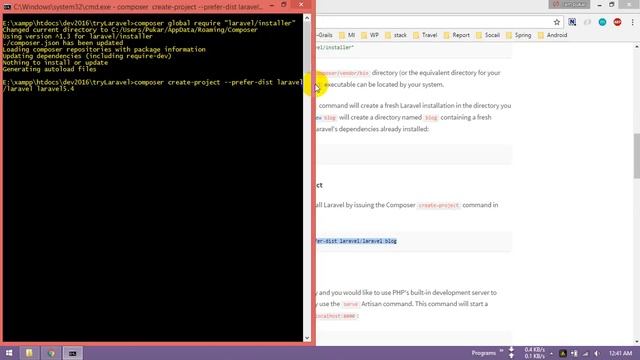Show hidden system tray icons
The height and width of the screenshot is (360, 640).
[551, 353]
